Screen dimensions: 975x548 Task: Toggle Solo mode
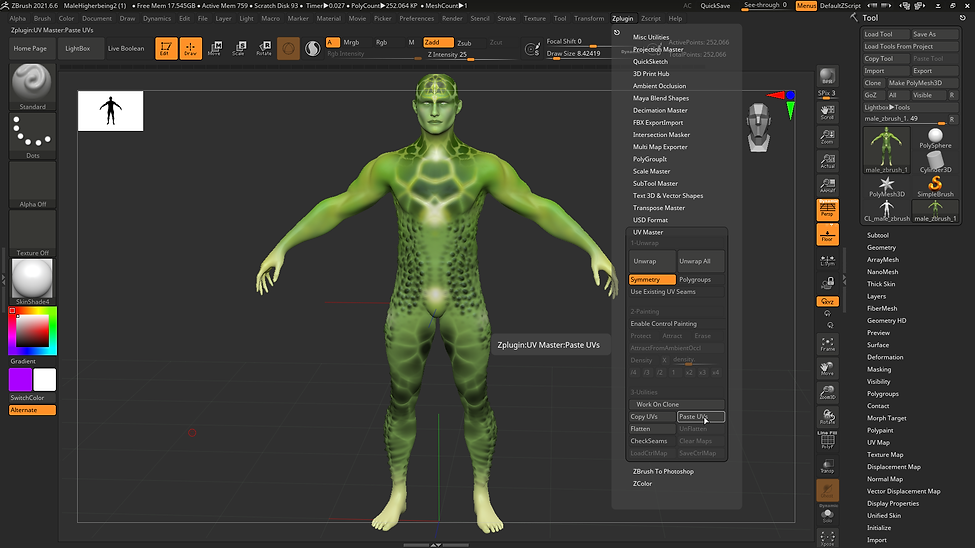(x=828, y=514)
